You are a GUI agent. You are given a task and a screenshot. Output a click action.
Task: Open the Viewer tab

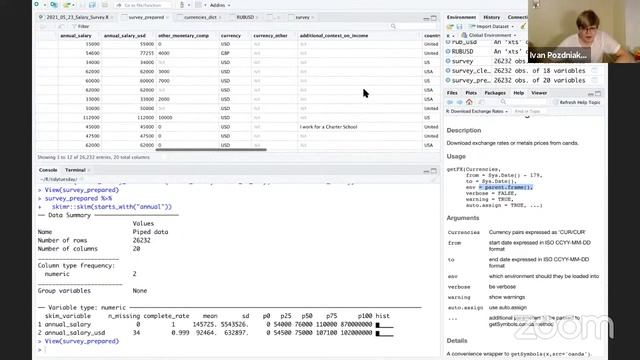(x=539, y=93)
